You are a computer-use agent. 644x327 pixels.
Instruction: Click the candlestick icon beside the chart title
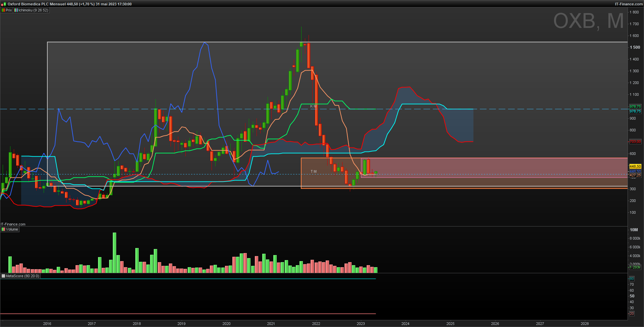3,4
